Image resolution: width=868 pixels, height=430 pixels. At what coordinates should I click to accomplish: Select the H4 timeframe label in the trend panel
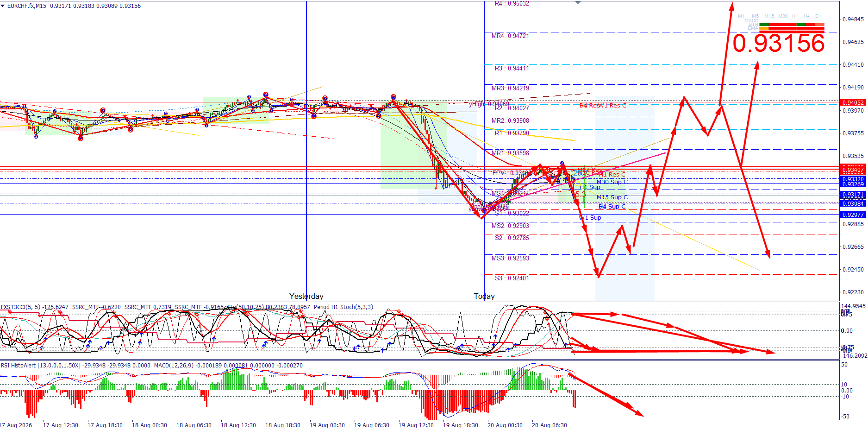click(807, 16)
